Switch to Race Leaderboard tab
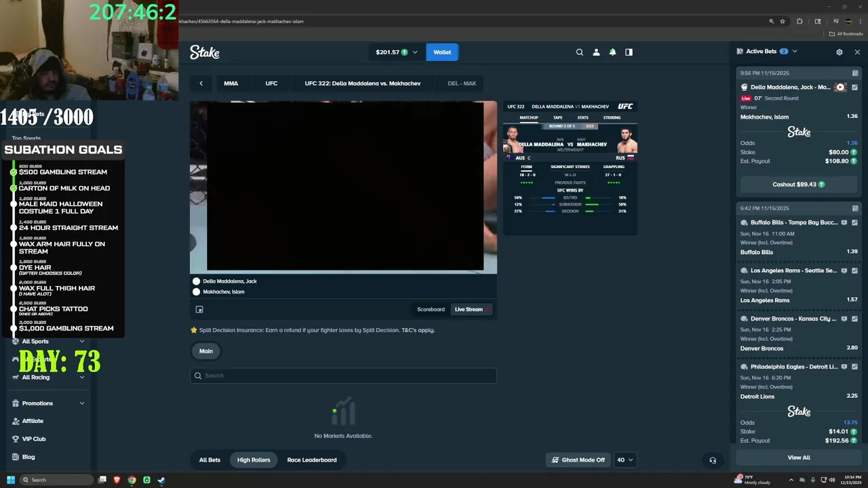Screen dimensions: 868x488 click(312, 460)
